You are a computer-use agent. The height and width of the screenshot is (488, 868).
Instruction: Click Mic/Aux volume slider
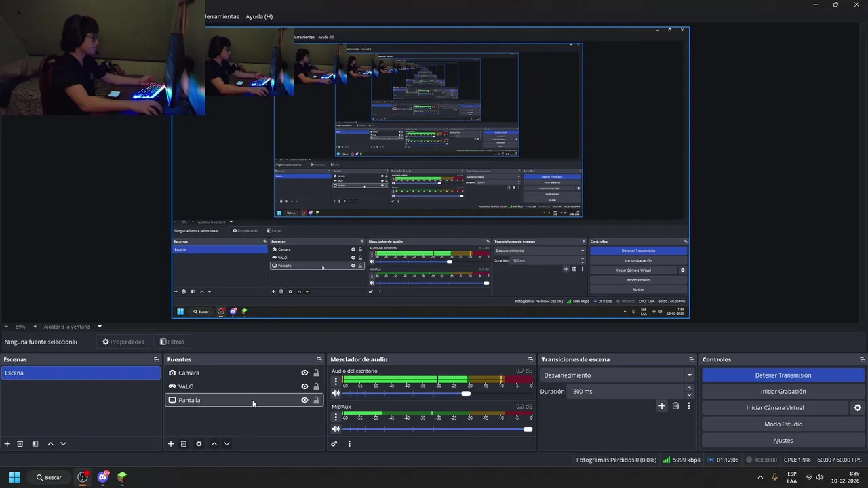tap(437, 429)
